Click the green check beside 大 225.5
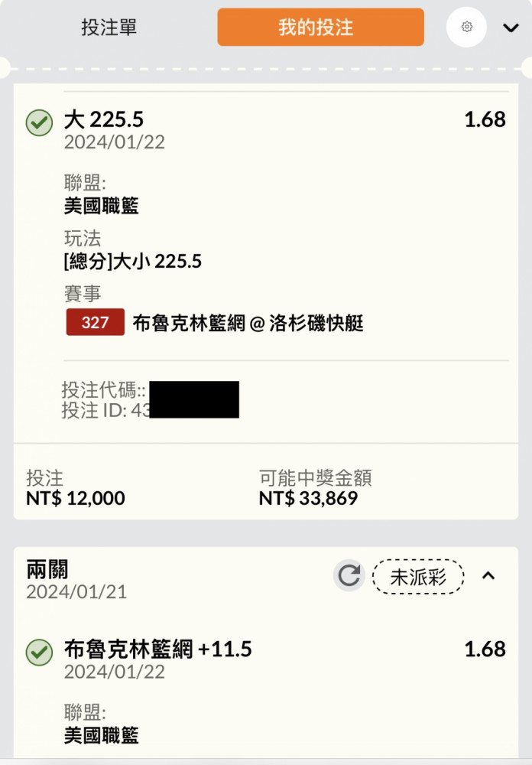 tap(39, 122)
